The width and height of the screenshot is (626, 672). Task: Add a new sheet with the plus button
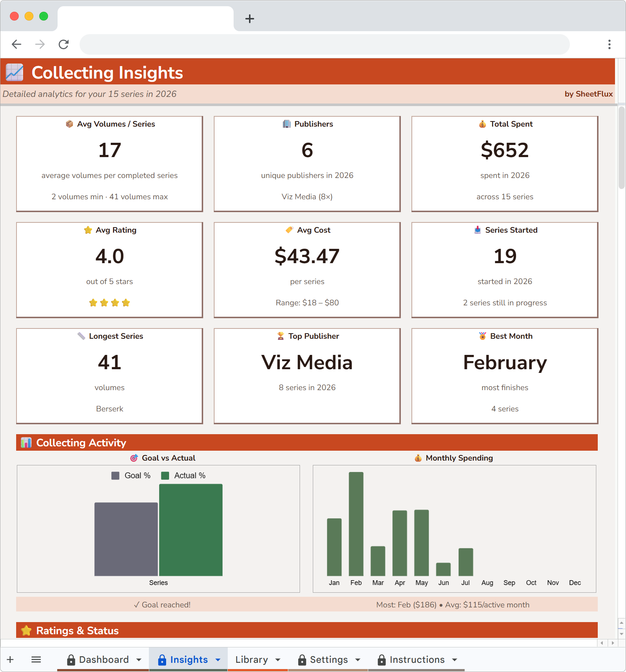pyautogui.click(x=10, y=659)
